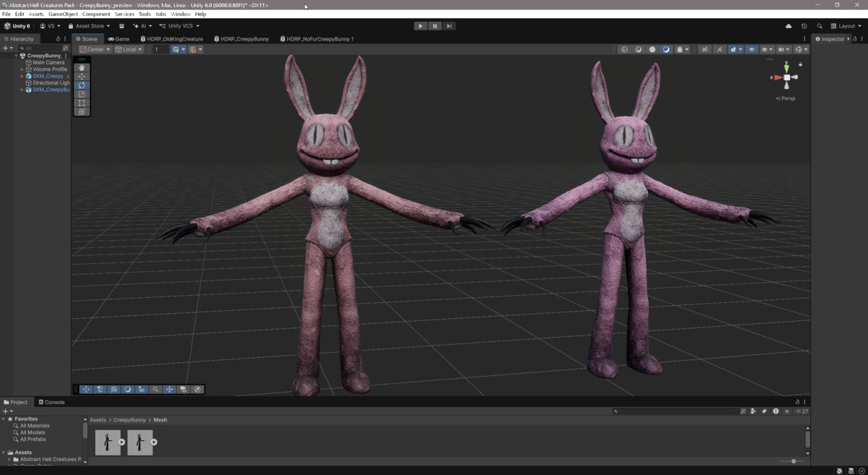Toggle scene lighting
868x475 pixels.
720,49
